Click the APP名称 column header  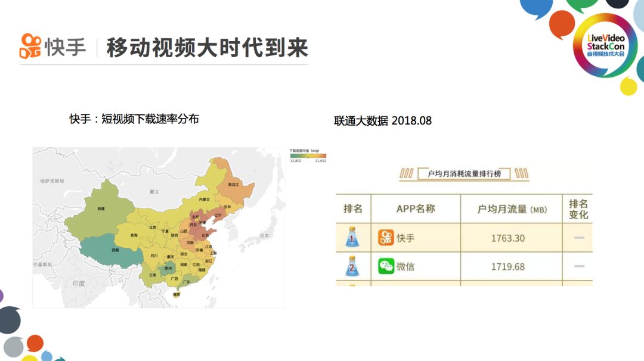click(415, 209)
